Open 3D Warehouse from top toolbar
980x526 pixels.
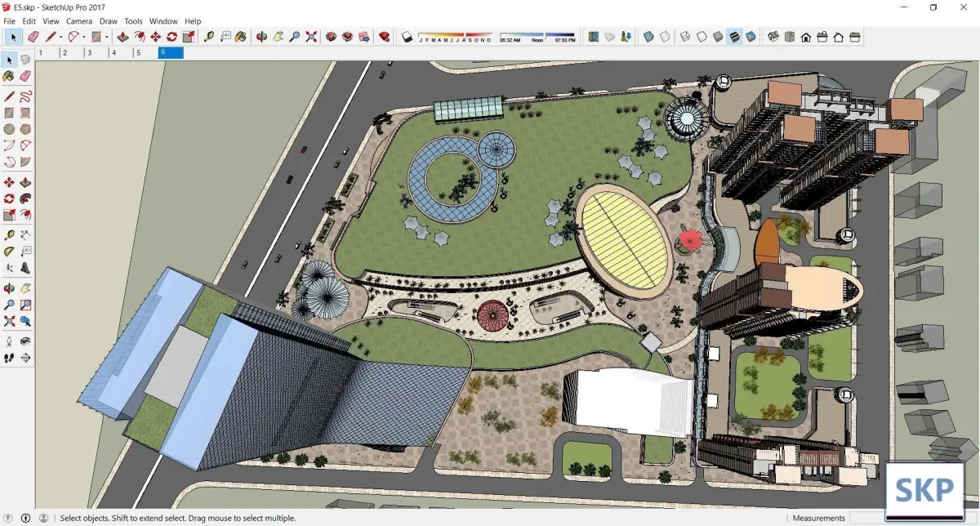coord(331,37)
